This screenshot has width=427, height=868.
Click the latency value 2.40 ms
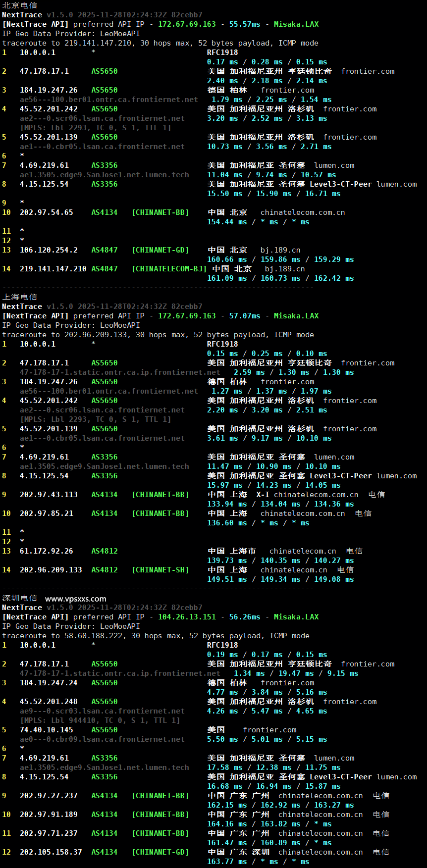[x=222, y=81]
